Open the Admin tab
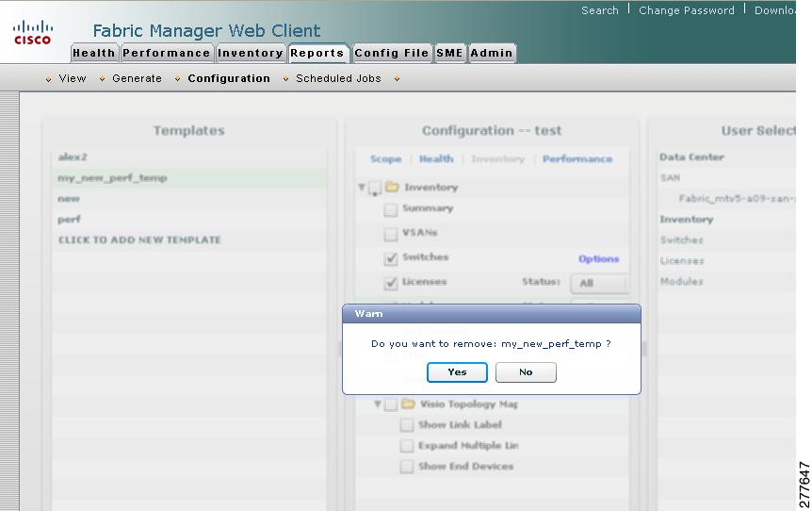The height and width of the screenshot is (511, 812). pos(492,53)
